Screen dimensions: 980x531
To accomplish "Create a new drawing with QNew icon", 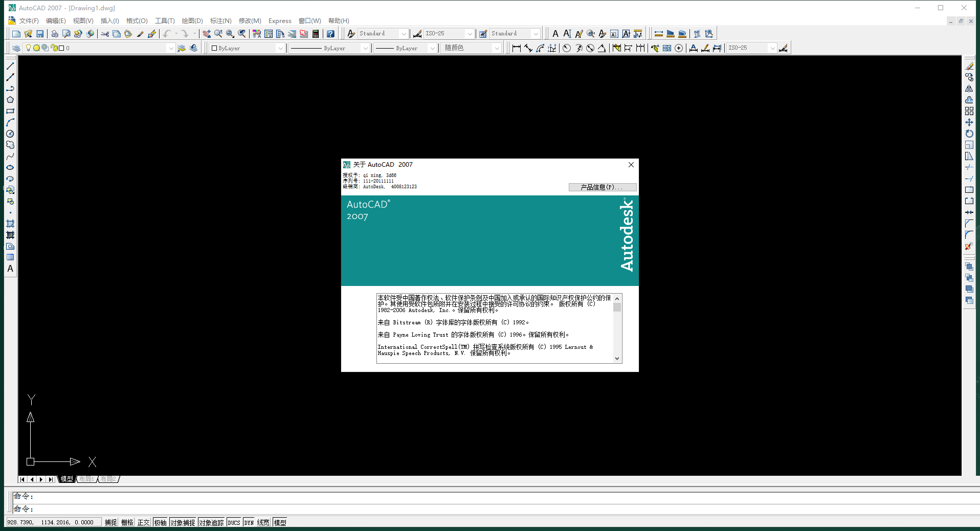I will click(x=16, y=34).
